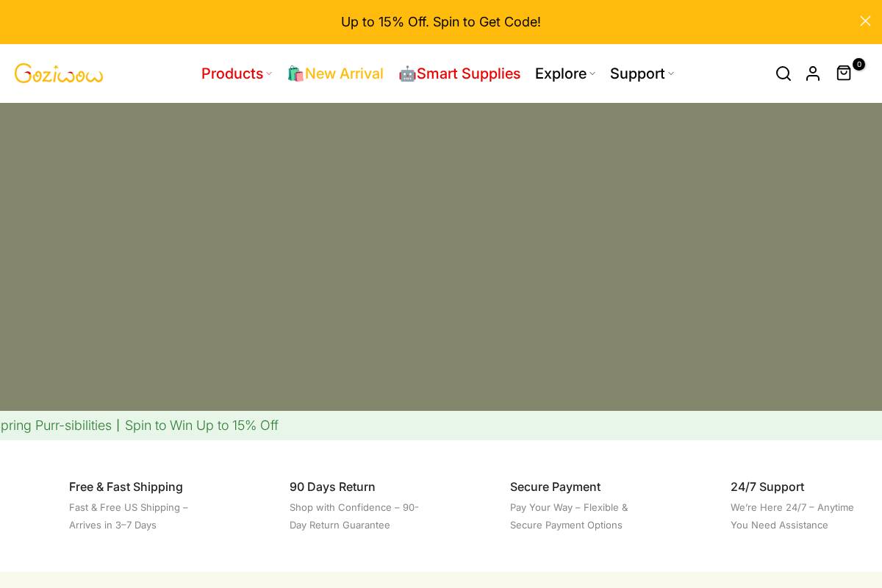882x588 pixels.
Task: Click the Free & Fast Shipping heading
Action: [x=126, y=487]
